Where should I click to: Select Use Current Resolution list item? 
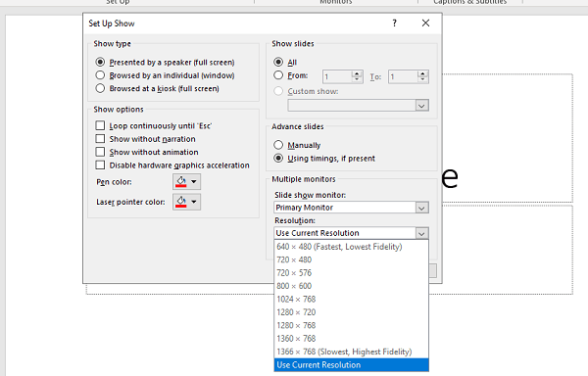(352, 365)
